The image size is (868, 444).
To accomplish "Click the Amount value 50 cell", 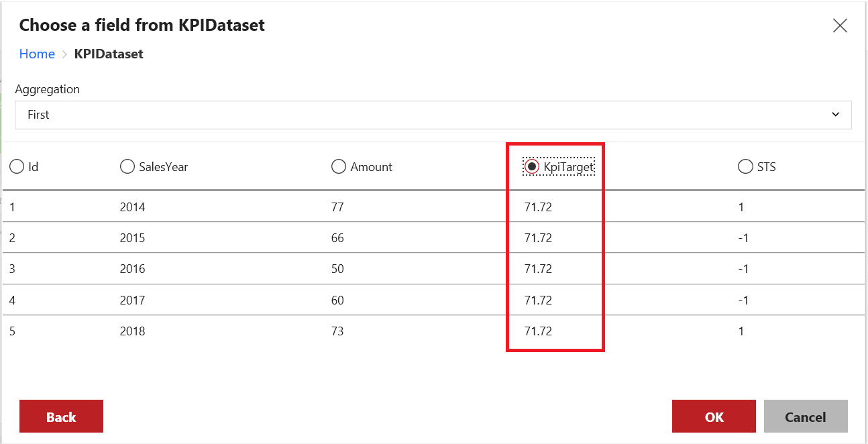I will (337, 269).
